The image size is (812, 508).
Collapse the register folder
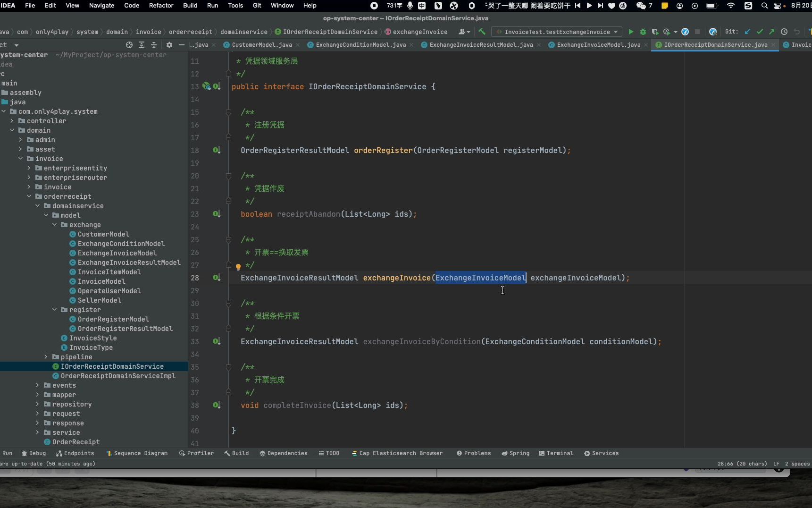click(55, 310)
